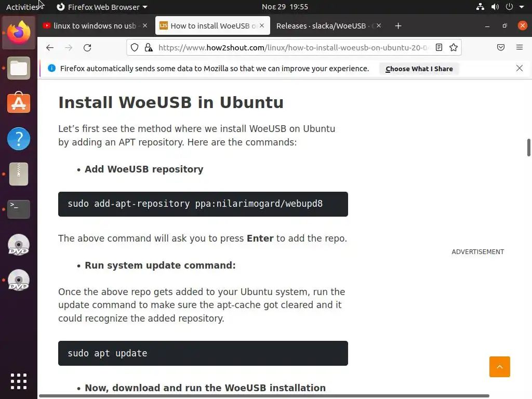This screenshot has width=532, height=399.
Task: Reload the current page
Action: coord(87,47)
